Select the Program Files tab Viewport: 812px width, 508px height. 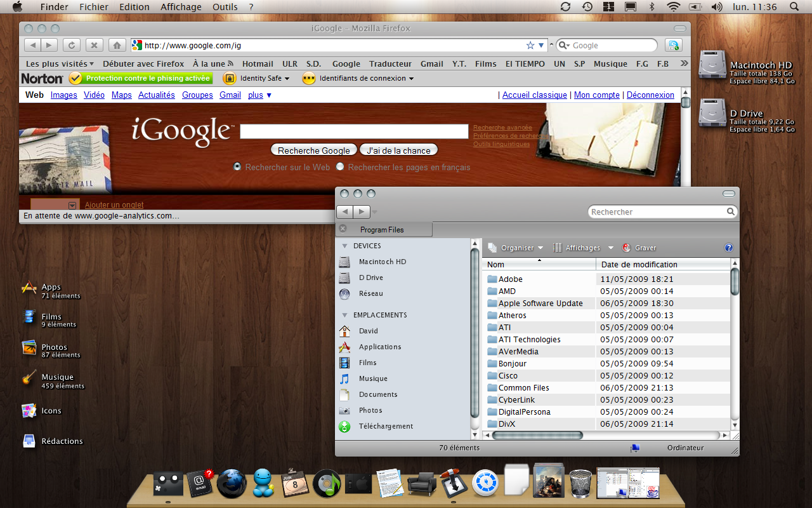383,229
